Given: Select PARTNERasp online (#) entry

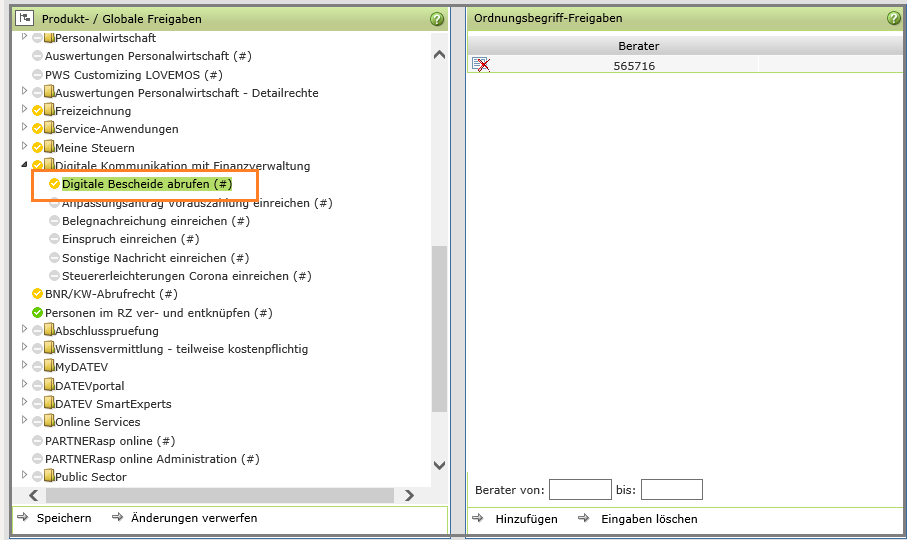Looking at the screenshot, I should (x=110, y=441).
